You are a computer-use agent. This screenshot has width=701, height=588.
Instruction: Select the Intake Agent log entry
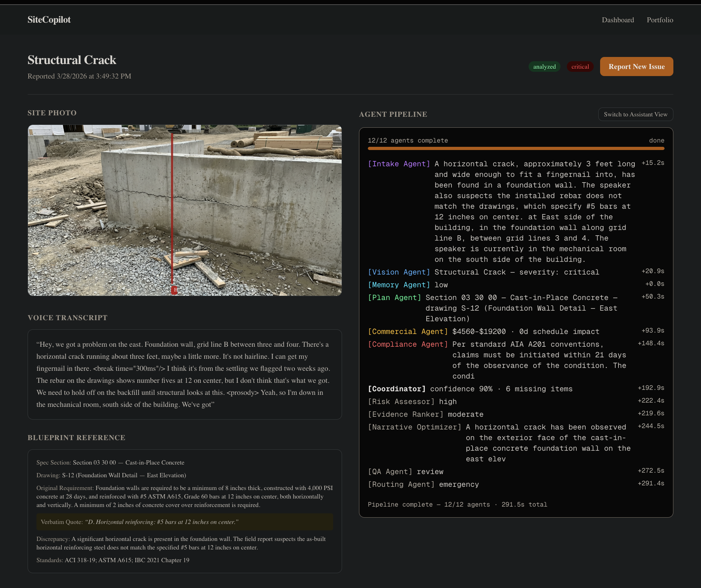[x=399, y=164]
